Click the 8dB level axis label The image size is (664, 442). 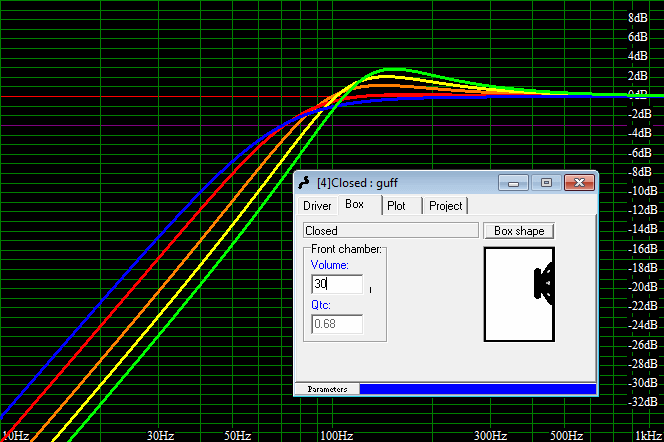click(x=638, y=18)
